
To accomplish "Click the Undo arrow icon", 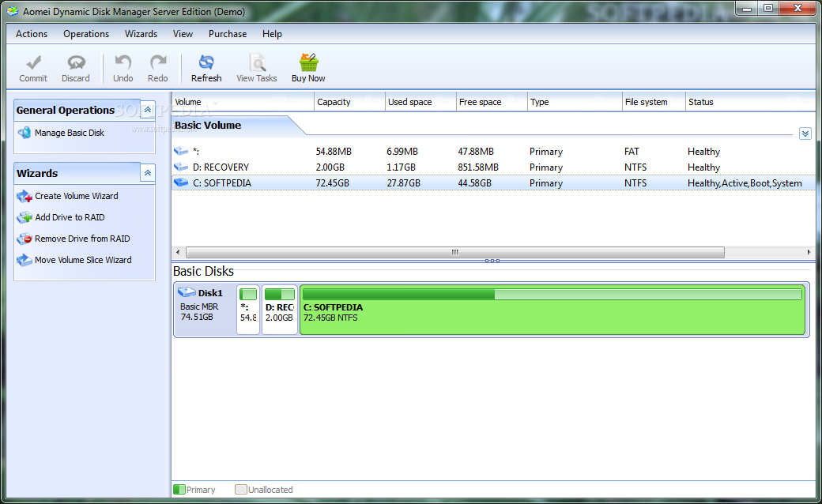I will [123, 62].
